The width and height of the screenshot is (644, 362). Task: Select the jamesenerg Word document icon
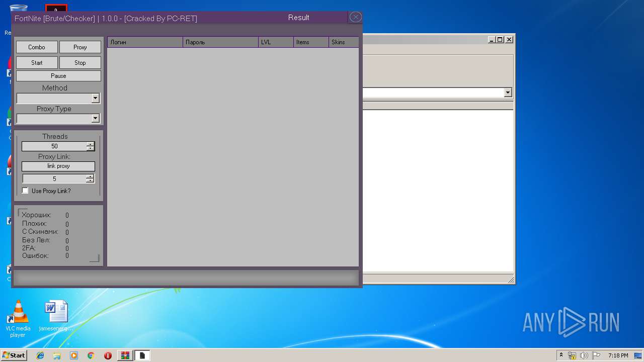tap(56, 316)
